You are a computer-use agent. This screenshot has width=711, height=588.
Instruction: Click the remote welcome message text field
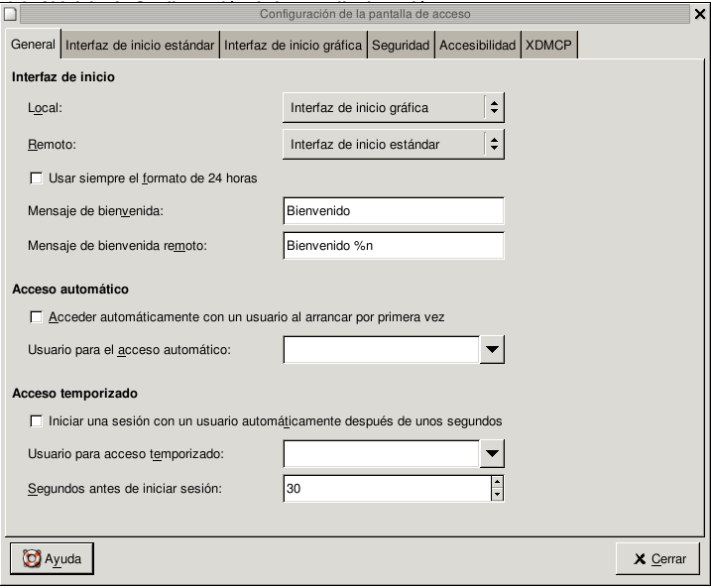pos(393,246)
